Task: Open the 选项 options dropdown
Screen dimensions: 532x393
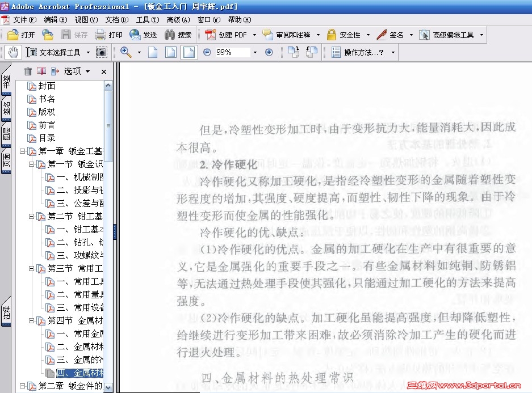Action: [x=77, y=71]
